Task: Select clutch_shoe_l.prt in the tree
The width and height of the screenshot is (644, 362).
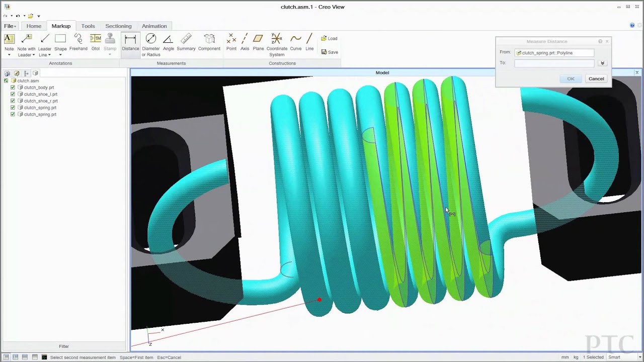Action: (x=41, y=94)
